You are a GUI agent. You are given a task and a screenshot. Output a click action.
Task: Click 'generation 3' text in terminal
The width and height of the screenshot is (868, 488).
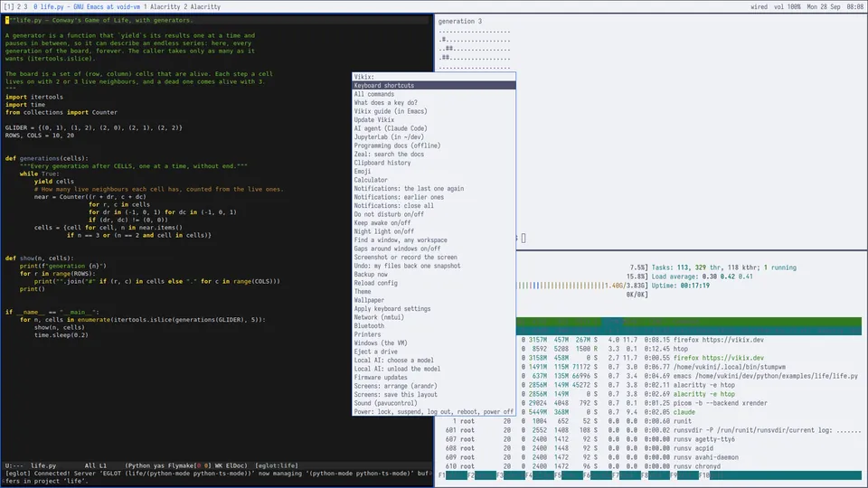coord(460,22)
